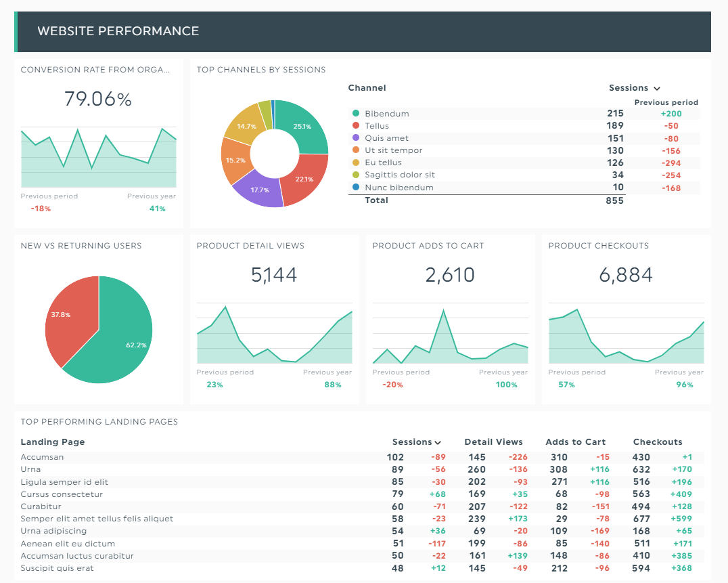The width and height of the screenshot is (728, 583).
Task: Click the 88% detail views previous year value
Action: [x=333, y=385]
